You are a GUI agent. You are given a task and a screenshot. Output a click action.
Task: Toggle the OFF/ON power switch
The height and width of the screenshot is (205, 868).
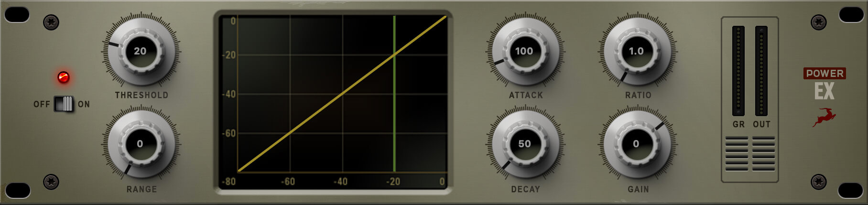64,104
